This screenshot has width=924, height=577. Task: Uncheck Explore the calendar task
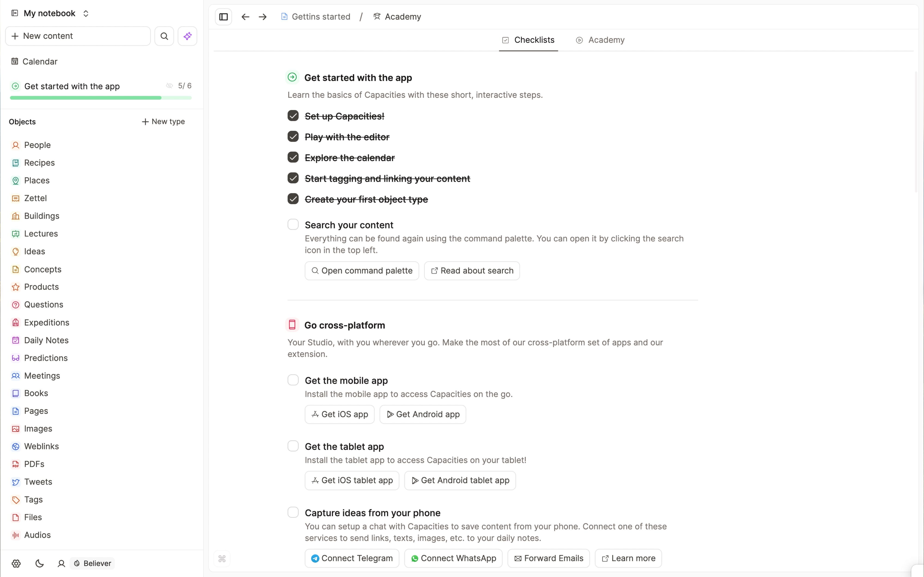[293, 157]
